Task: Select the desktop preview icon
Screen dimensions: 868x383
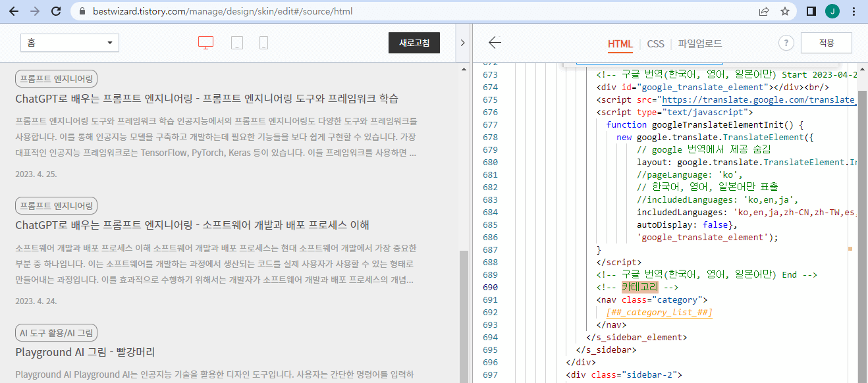Action: click(205, 41)
